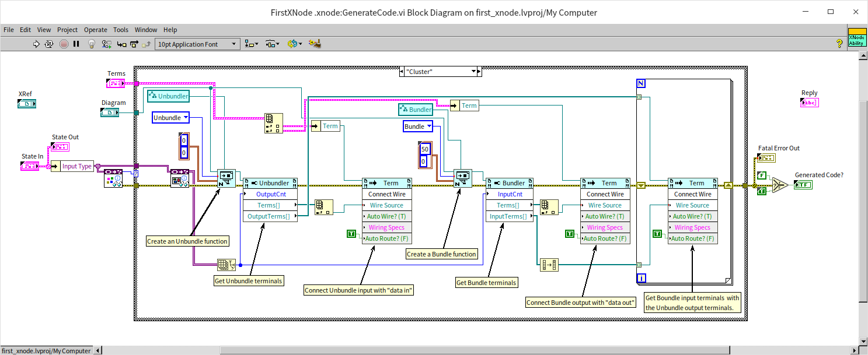The height and width of the screenshot is (355, 868).
Task: Toggle Retain Wire Values button
Action: click(x=106, y=44)
